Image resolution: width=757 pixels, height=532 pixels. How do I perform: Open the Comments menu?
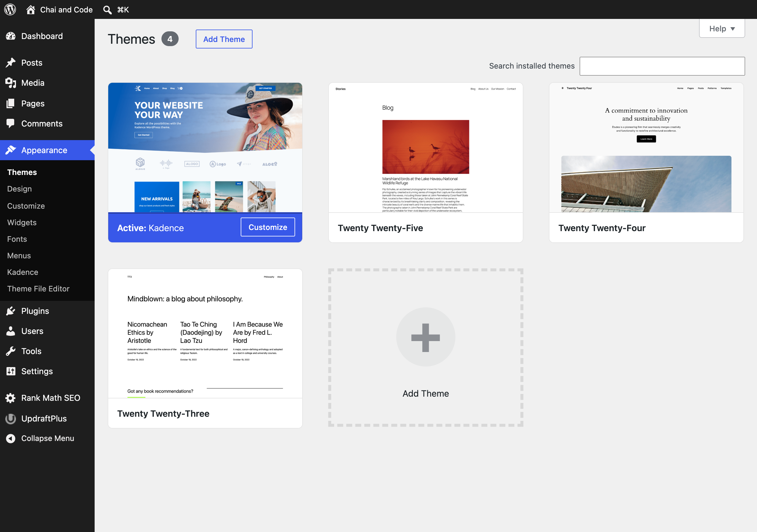(x=42, y=123)
